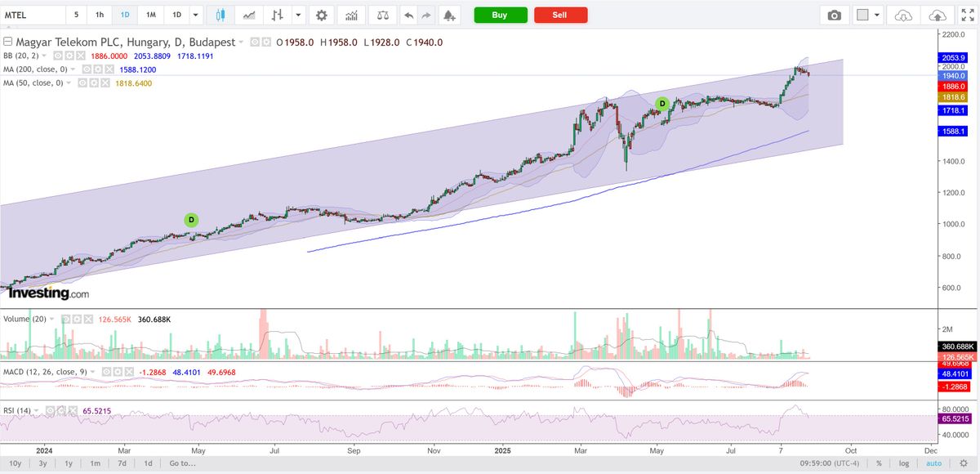Expand the Magyar Telekom title dropdown arrow
Image resolution: width=980 pixels, height=474 pixels.
coord(243,42)
